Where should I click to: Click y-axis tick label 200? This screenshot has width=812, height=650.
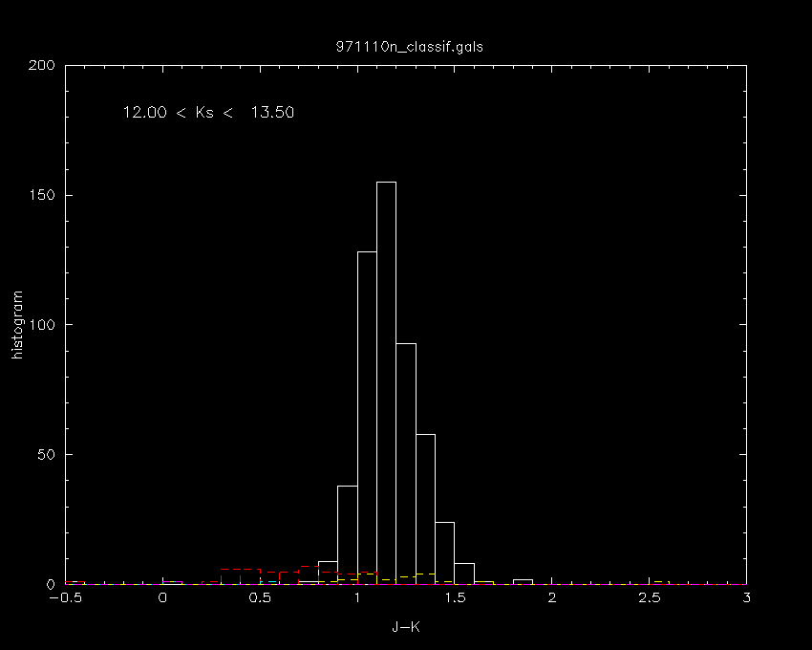point(42,65)
